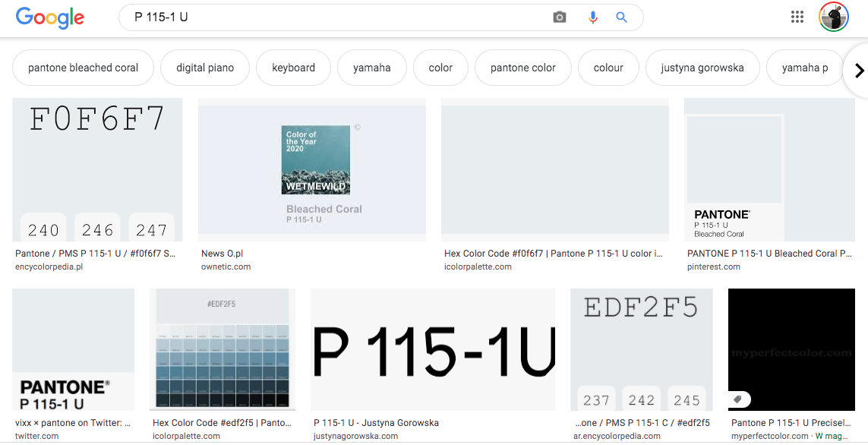Visit icolorpalette.com link under #f0f6f7 result
This screenshot has width=868, height=445.
tap(478, 267)
